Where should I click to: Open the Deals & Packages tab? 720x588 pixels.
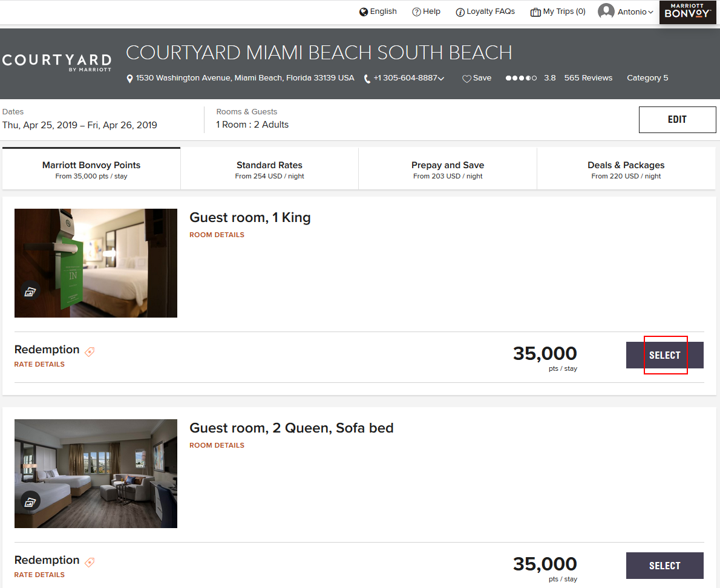click(x=626, y=169)
